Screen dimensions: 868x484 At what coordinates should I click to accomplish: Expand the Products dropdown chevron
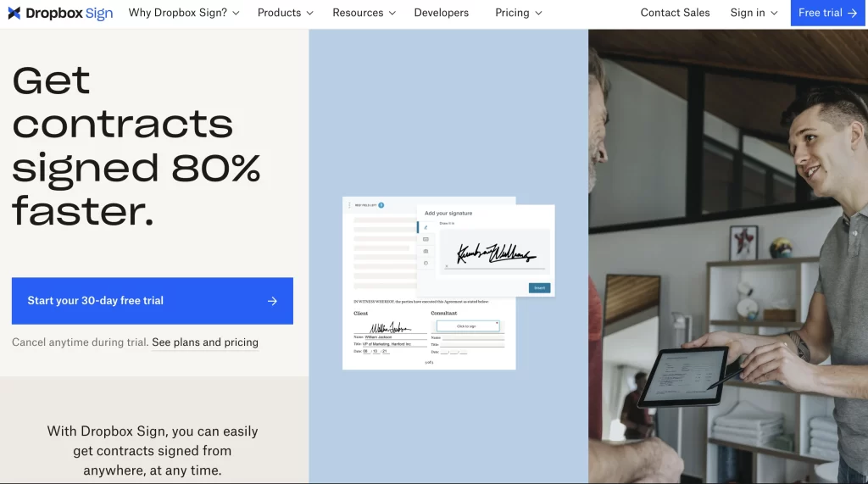tap(309, 13)
